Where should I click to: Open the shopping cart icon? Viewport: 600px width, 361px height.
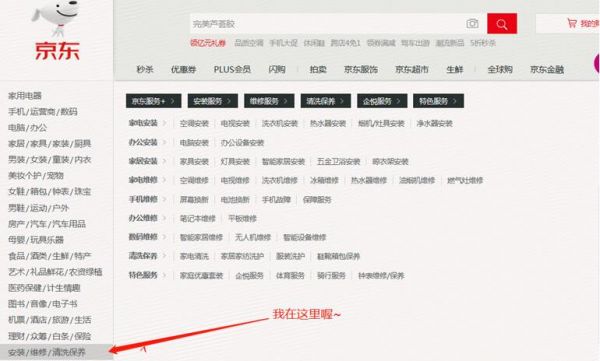(x=572, y=23)
